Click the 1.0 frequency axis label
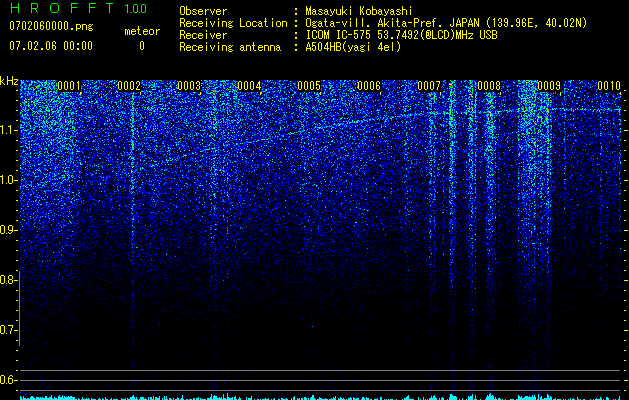 coord(8,180)
